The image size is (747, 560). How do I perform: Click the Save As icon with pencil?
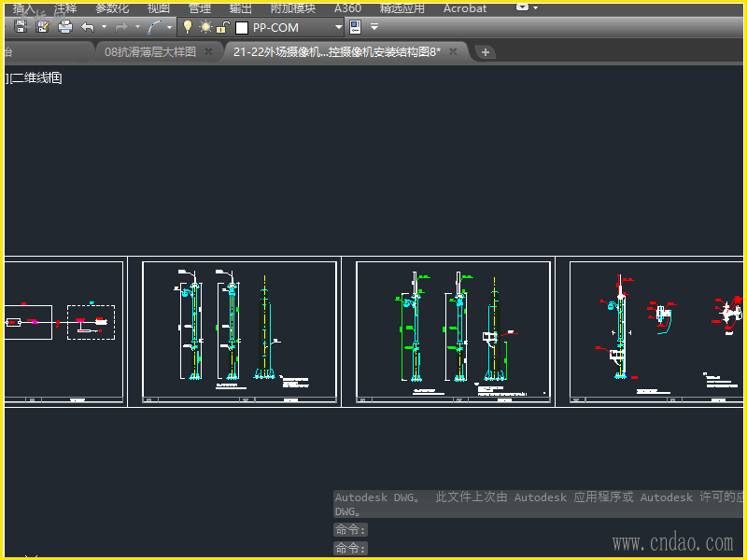coord(42,27)
